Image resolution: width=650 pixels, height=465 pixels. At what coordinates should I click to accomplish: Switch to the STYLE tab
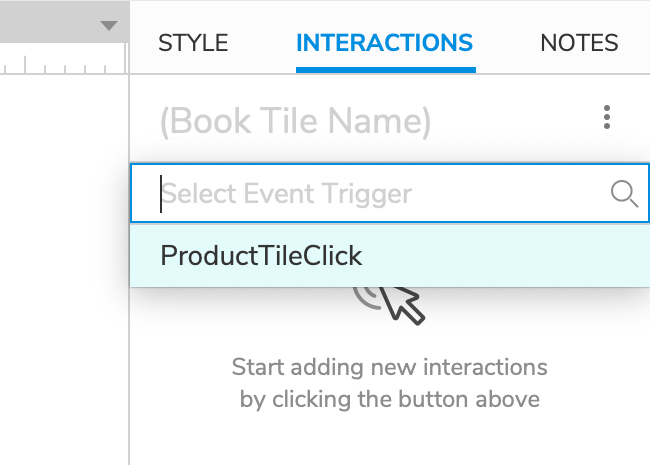point(193,43)
